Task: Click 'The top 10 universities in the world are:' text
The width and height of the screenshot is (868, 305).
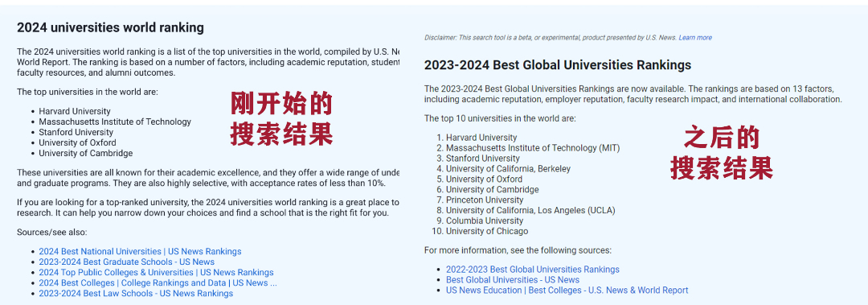Action: 500,118
